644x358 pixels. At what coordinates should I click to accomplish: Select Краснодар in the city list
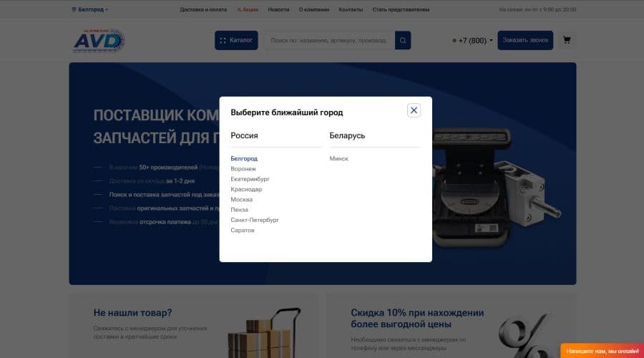tap(246, 189)
